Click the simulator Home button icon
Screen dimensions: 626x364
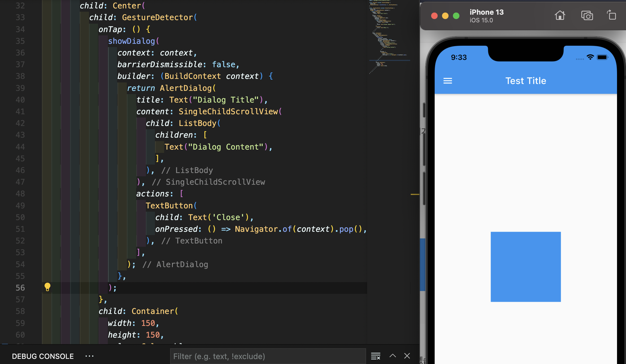pyautogui.click(x=560, y=16)
